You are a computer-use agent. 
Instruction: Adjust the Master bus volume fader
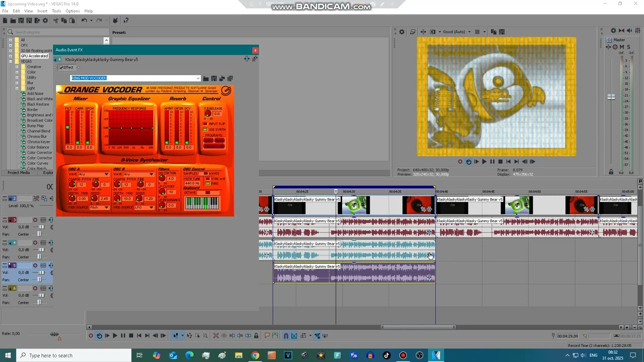611,97
